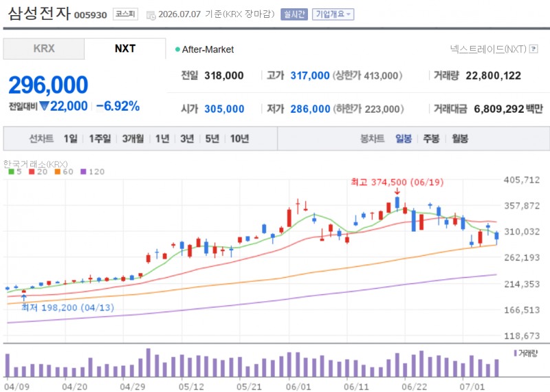
Task: Click the calendar clock icon beside the date
Action: click(151, 15)
